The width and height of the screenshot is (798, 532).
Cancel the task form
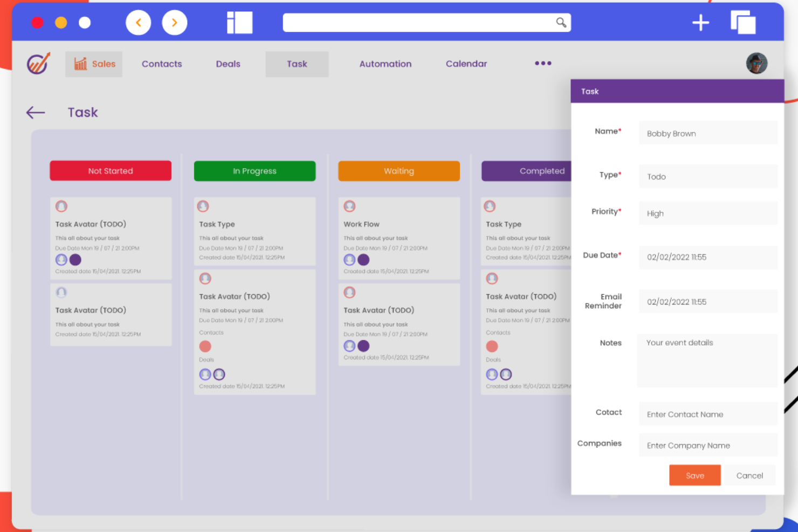[x=749, y=475]
